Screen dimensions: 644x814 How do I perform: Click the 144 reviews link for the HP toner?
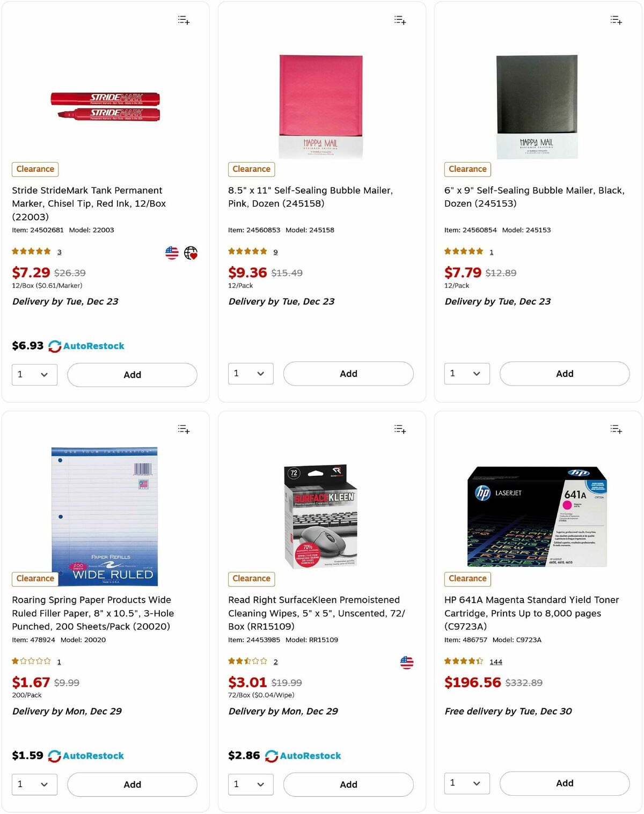[496, 662]
